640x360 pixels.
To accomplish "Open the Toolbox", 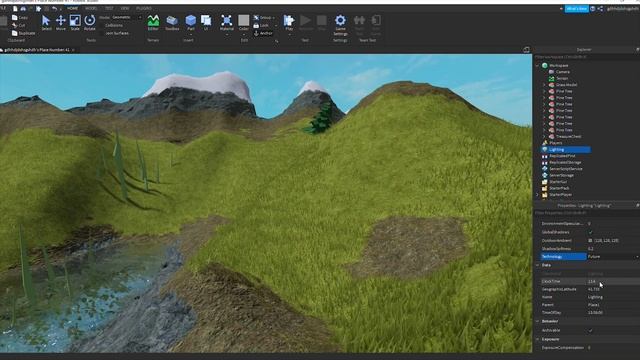I will tap(172, 22).
